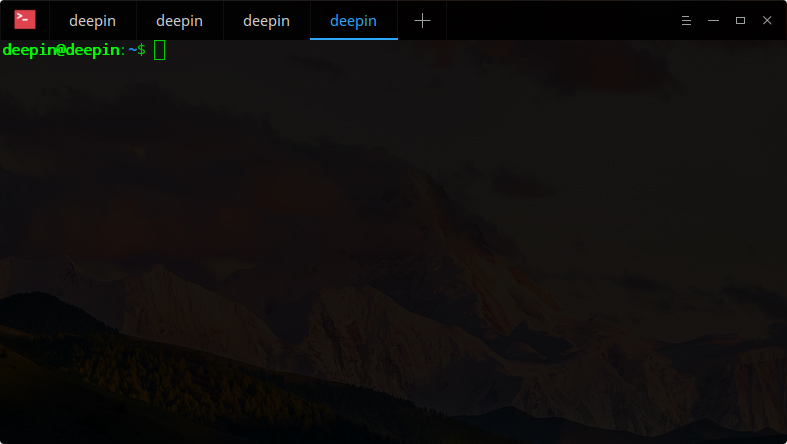
Task: Click the blue tilde in the prompt
Action: pos(132,50)
